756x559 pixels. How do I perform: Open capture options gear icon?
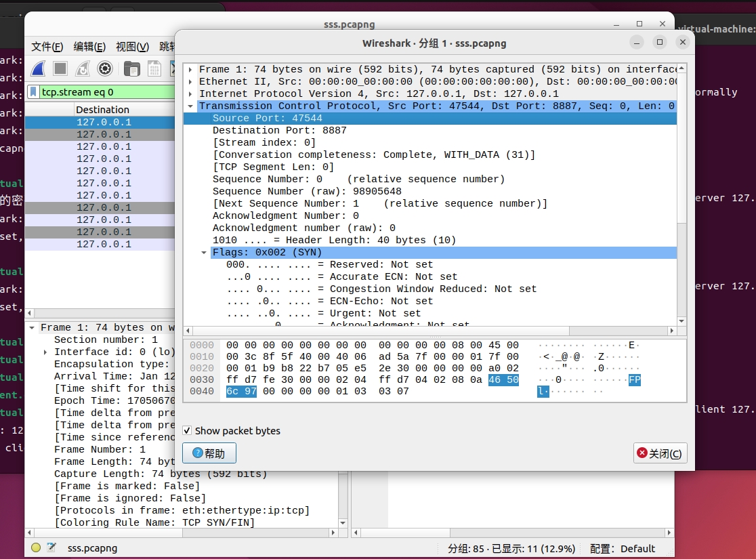point(104,69)
